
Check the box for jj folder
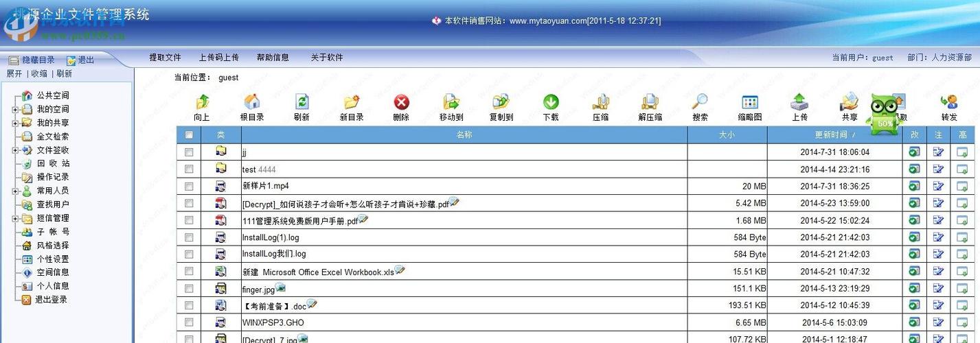189,152
